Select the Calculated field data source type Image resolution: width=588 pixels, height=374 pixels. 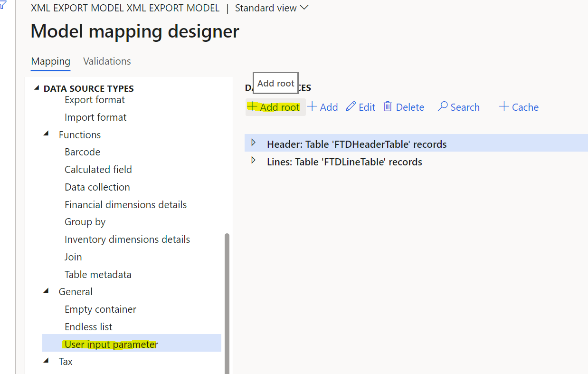click(x=98, y=169)
